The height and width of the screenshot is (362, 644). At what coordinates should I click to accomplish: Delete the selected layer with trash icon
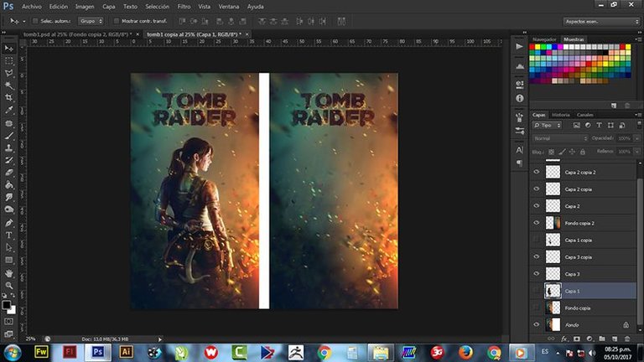[626, 339]
